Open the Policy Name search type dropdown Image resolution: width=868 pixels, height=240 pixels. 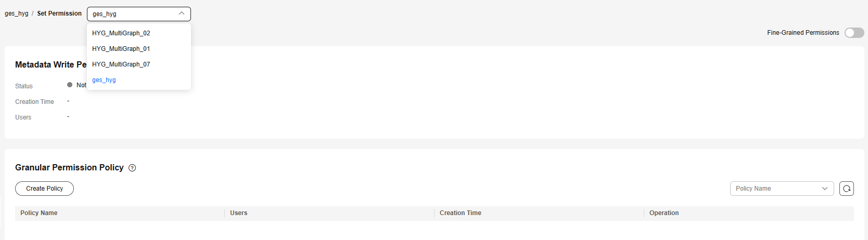pyautogui.click(x=782, y=189)
